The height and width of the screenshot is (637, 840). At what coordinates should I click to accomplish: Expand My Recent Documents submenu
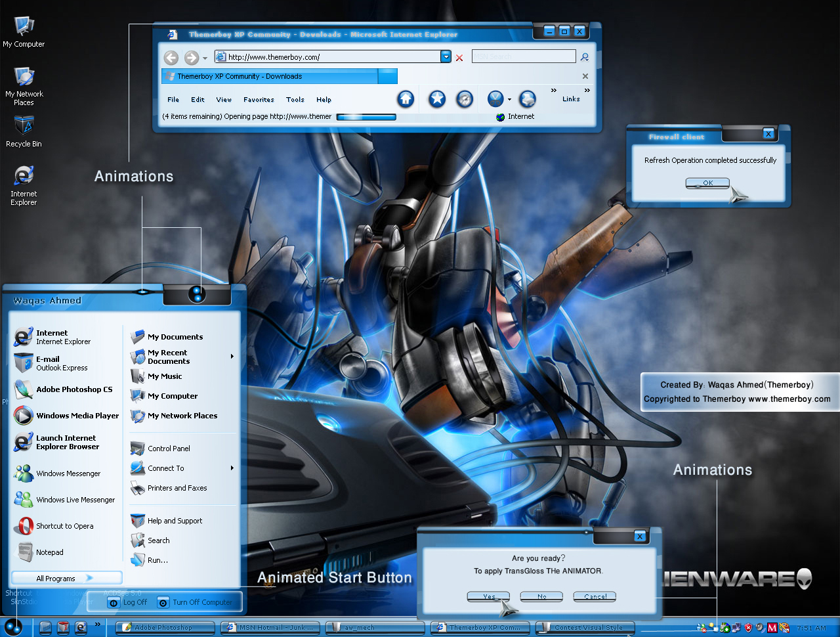pyautogui.click(x=232, y=357)
